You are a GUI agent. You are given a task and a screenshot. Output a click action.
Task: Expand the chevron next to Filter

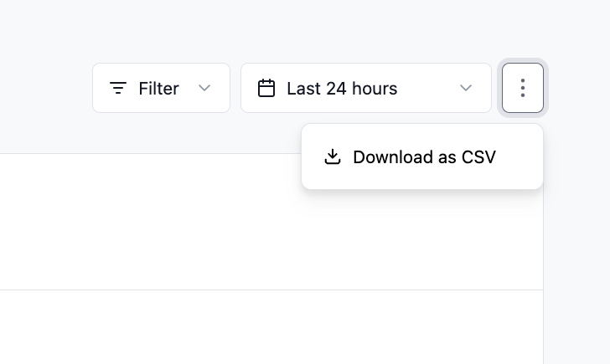click(x=204, y=88)
